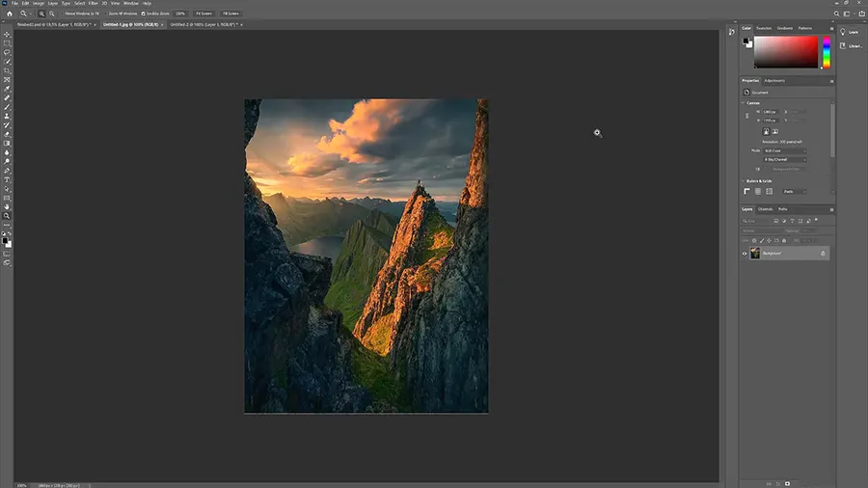The image size is (868, 488).
Task: Enable Resize Window to Fit checkbox
Action: click(62, 14)
